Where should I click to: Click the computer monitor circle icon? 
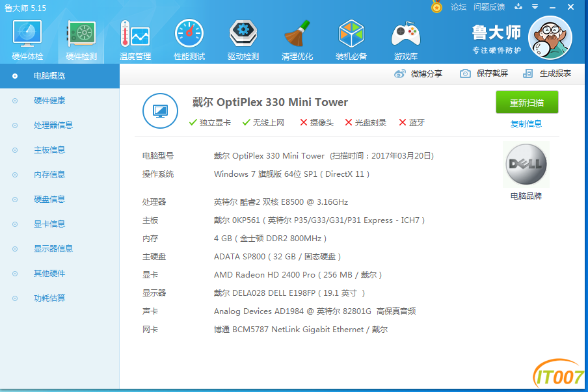click(160, 111)
